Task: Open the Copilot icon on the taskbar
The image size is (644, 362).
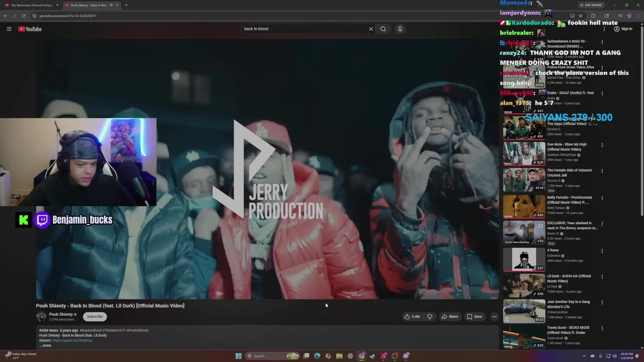Action: [x=328, y=356]
